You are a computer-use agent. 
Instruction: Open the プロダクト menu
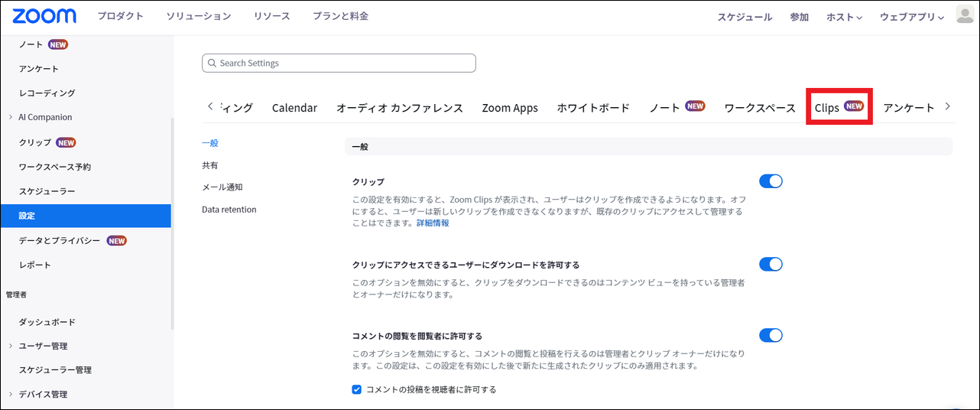[x=121, y=16]
